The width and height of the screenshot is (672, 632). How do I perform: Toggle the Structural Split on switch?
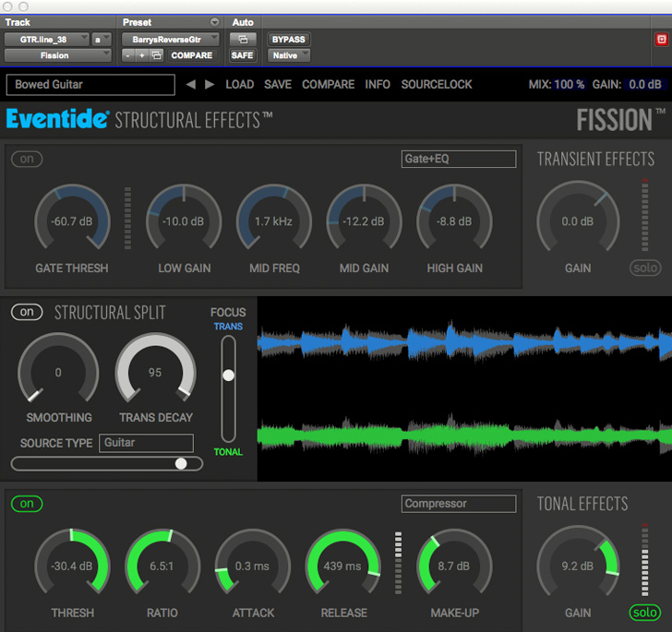[27, 312]
